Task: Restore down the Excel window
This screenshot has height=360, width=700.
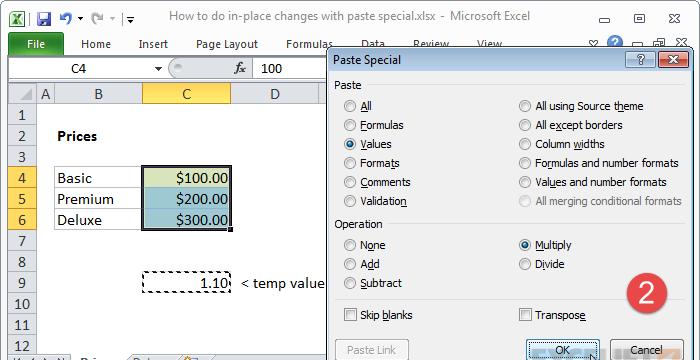Action: [x=639, y=19]
